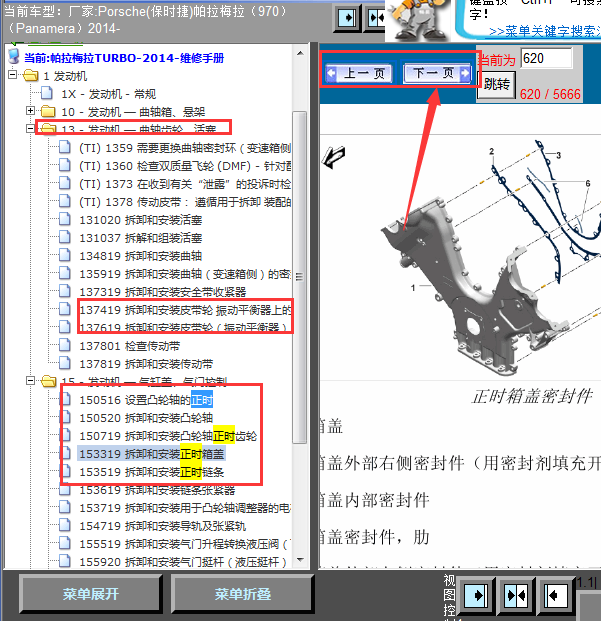Screen dimensions: 601x621
Task: Open 131020 拆卸和安装活塞
Action: point(141,220)
